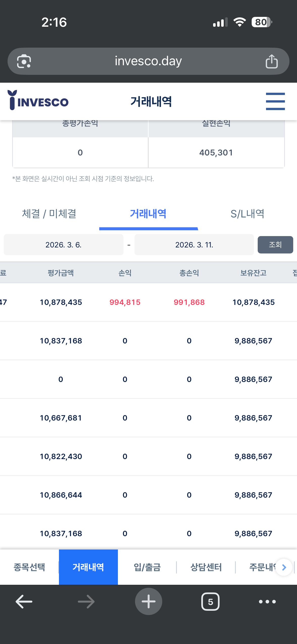Open 종목선택 in bottom navigation

click(29, 567)
